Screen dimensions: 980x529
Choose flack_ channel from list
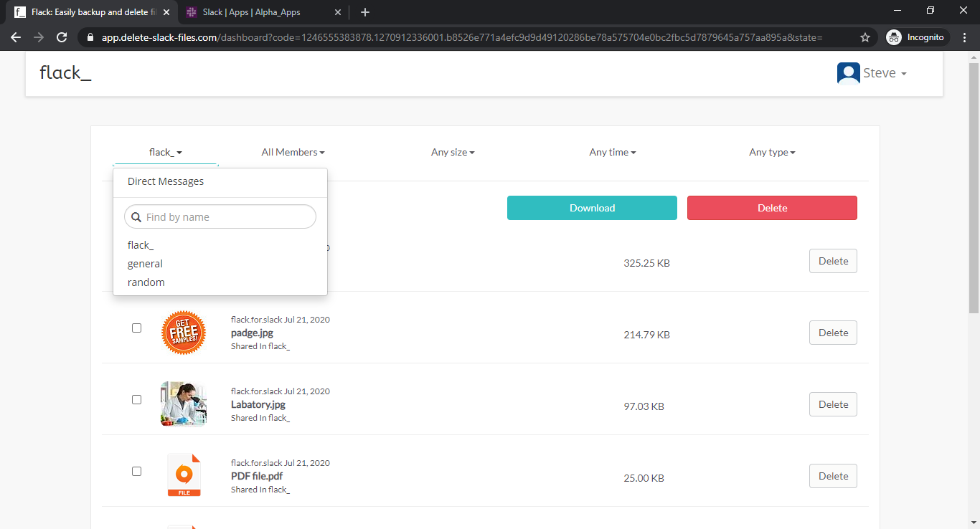[141, 245]
